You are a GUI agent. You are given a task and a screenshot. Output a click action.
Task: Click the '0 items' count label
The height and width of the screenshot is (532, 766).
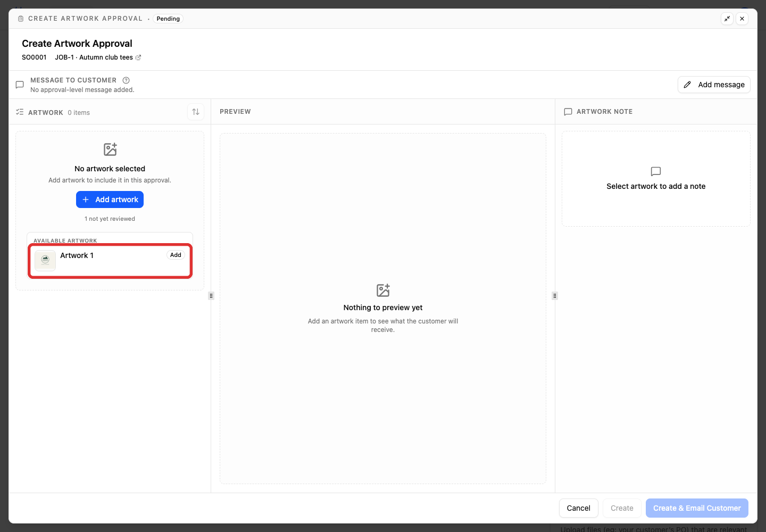79,113
